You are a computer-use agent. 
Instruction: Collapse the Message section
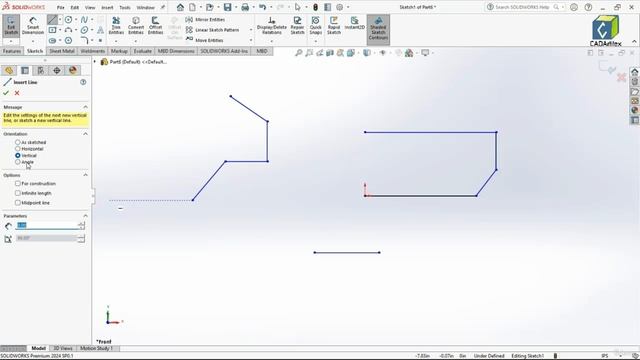[85, 107]
